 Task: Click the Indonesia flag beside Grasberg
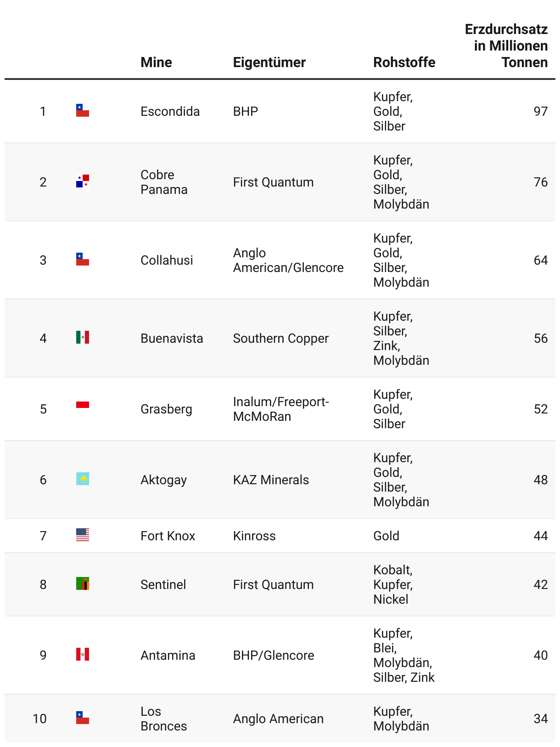(x=83, y=405)
